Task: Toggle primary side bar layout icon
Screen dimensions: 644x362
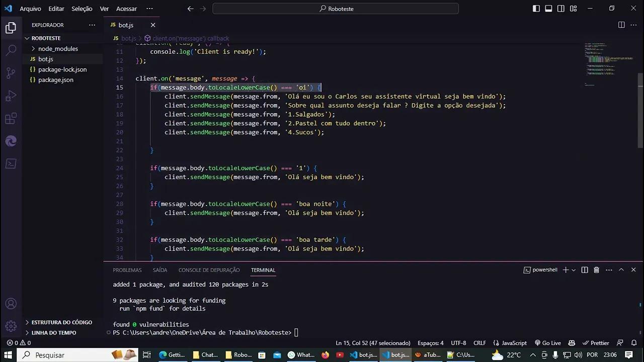Action: pos(536,9)
